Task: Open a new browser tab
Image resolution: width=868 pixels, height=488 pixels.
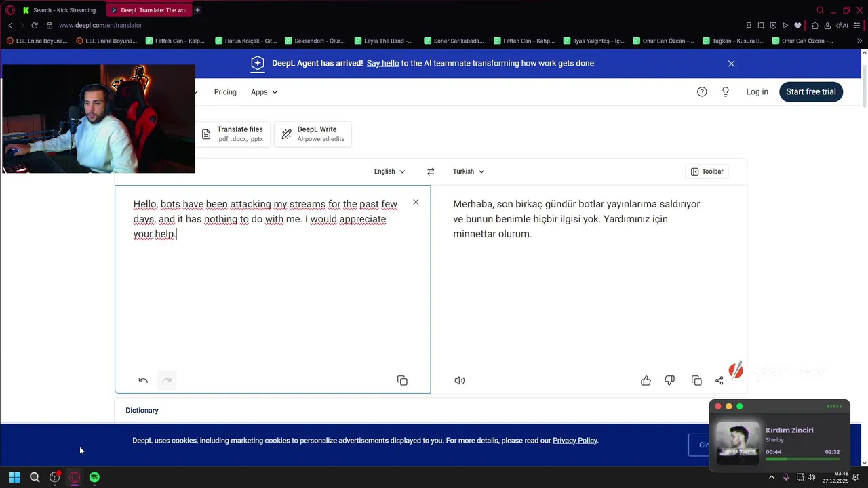Action: point(197,10)
